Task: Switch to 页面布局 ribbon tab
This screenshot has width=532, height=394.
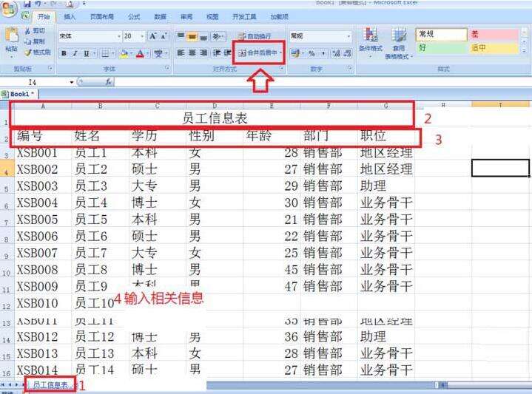Action: coord(102,16)
